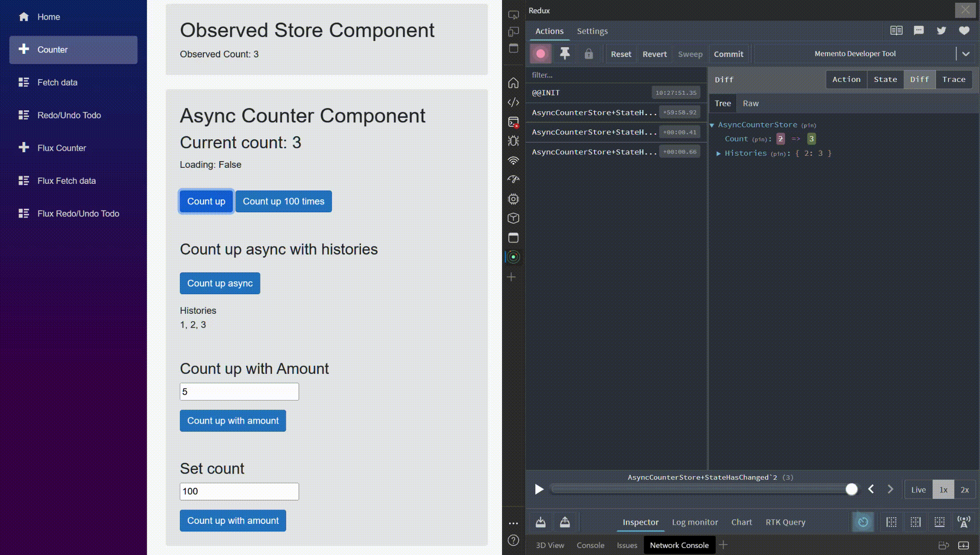Click the Count up async button
The width and height of the screenshot is (980, 555).
tap(220, 284)
